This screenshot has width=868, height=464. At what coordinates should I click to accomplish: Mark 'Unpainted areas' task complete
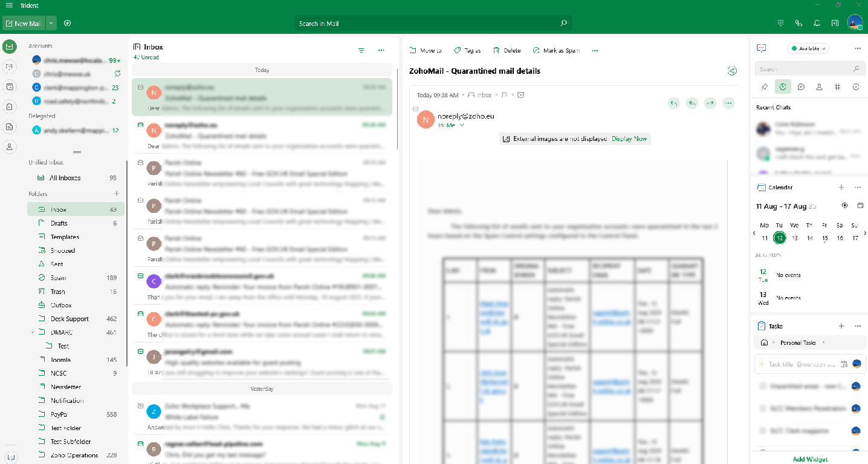(763, 386)
